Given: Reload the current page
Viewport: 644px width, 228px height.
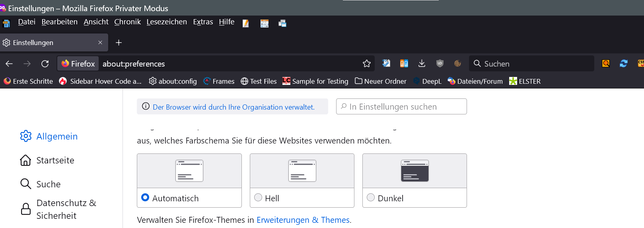Looking at the screenshot, I should point(45,64).
